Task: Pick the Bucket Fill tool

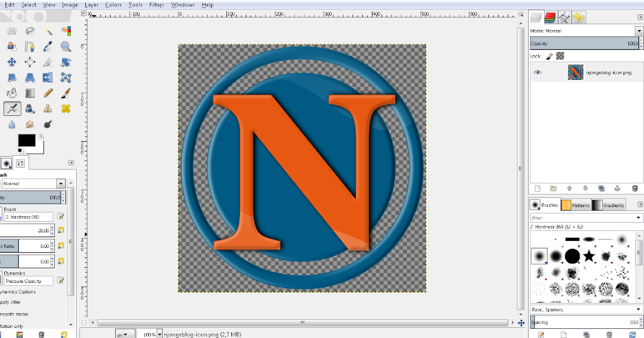Action: coord(12,93)
